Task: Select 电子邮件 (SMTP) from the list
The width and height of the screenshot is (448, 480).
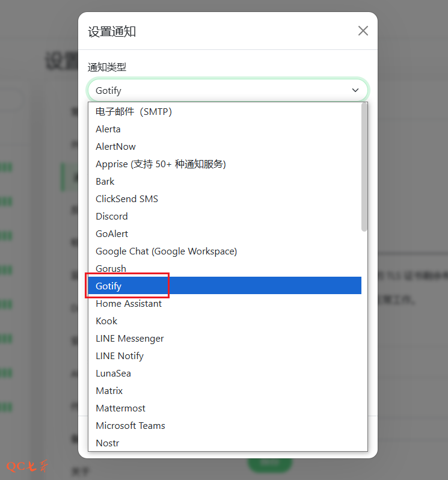Action: pos(134,111)
